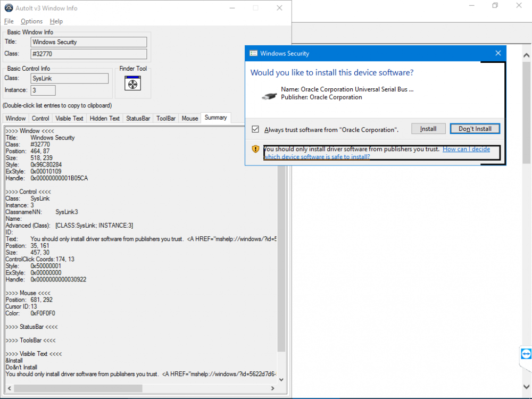
Task: Click the Cursor ID 13 entry
Action: (x=21, y=306)
